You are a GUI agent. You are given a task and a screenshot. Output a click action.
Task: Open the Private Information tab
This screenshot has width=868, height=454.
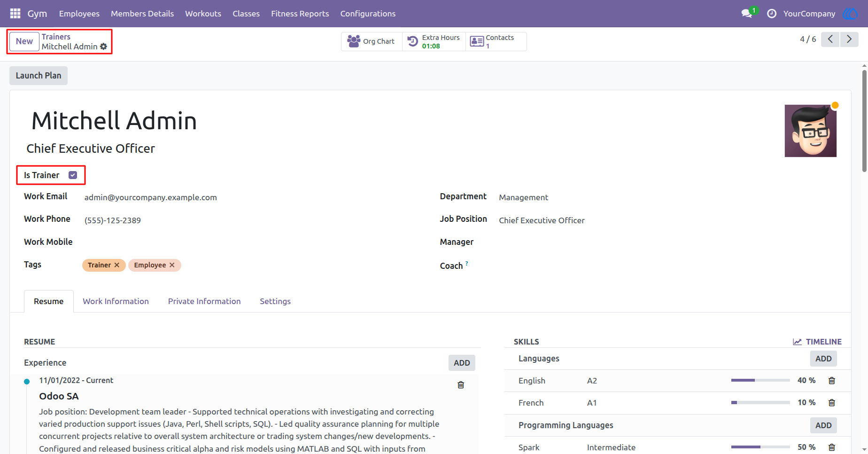[x=204, y=301]
